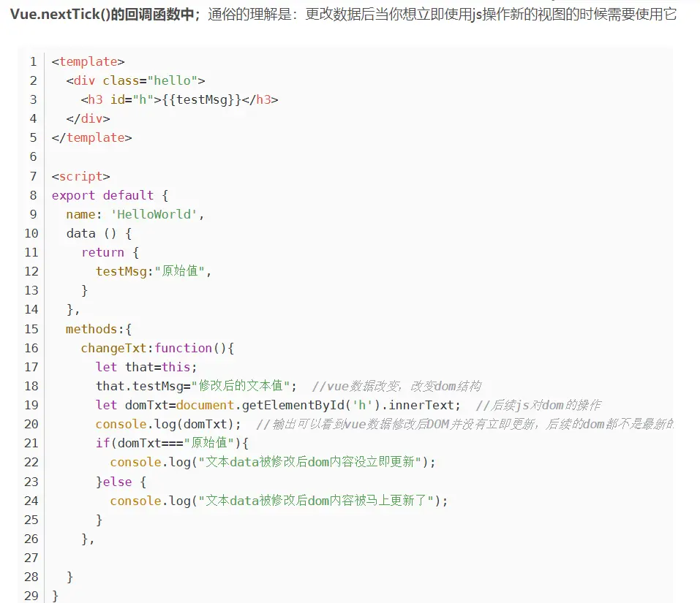Image resolution: width=700 pixels, height=603 pixels.
Task: Click the "let that=this;" statement
Action: 146,367
